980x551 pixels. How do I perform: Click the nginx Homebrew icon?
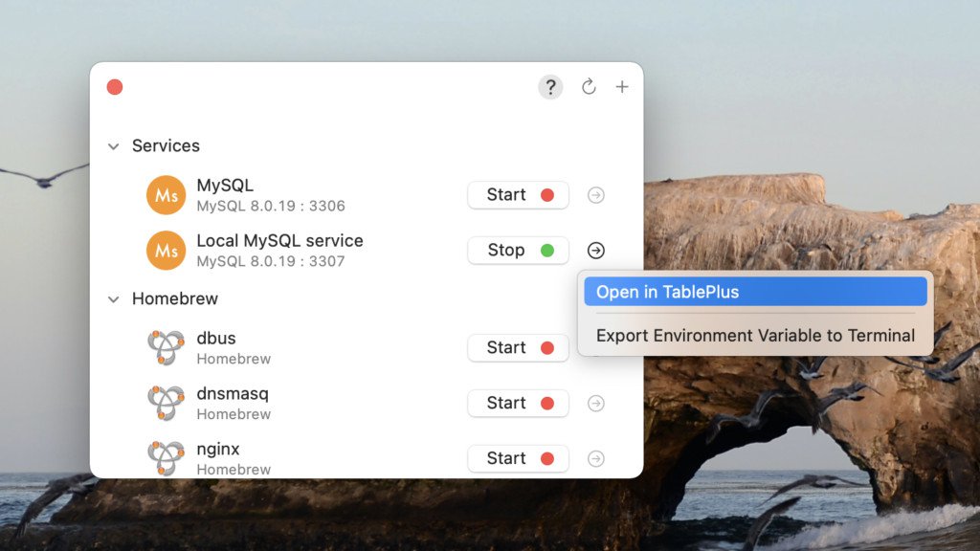[166, 458]
